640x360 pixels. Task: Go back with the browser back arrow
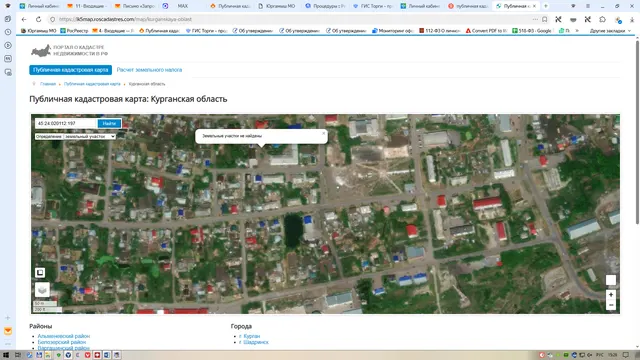click(24, 19)
